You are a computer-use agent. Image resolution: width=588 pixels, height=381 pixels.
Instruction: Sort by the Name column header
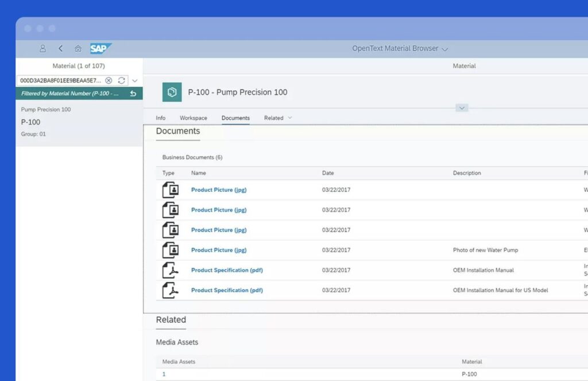(x=198, y=173)
